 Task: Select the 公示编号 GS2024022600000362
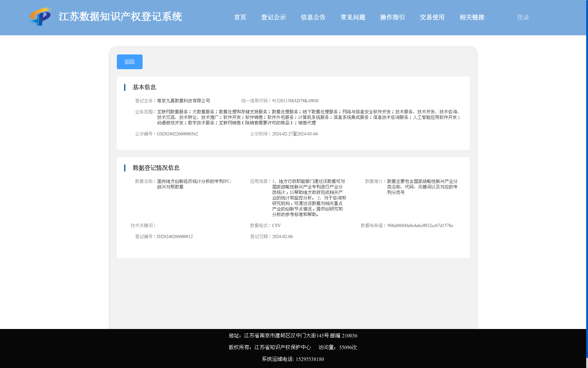[178, 134]
